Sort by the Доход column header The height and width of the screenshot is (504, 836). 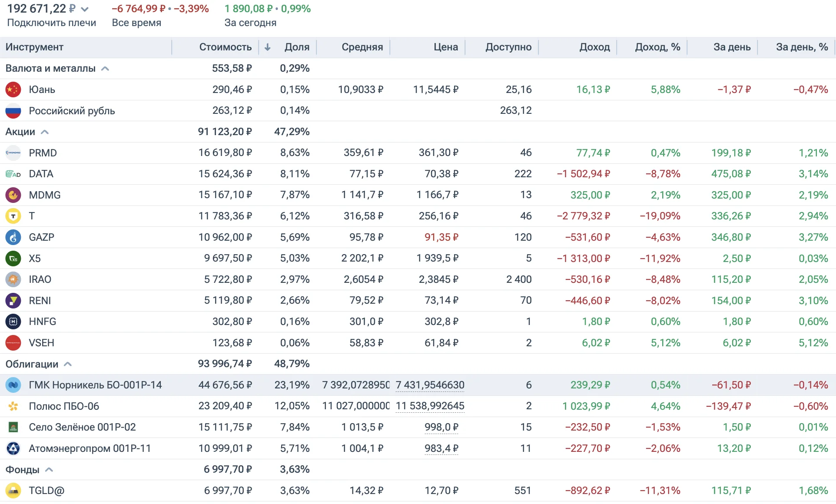[x=595, y=47]
